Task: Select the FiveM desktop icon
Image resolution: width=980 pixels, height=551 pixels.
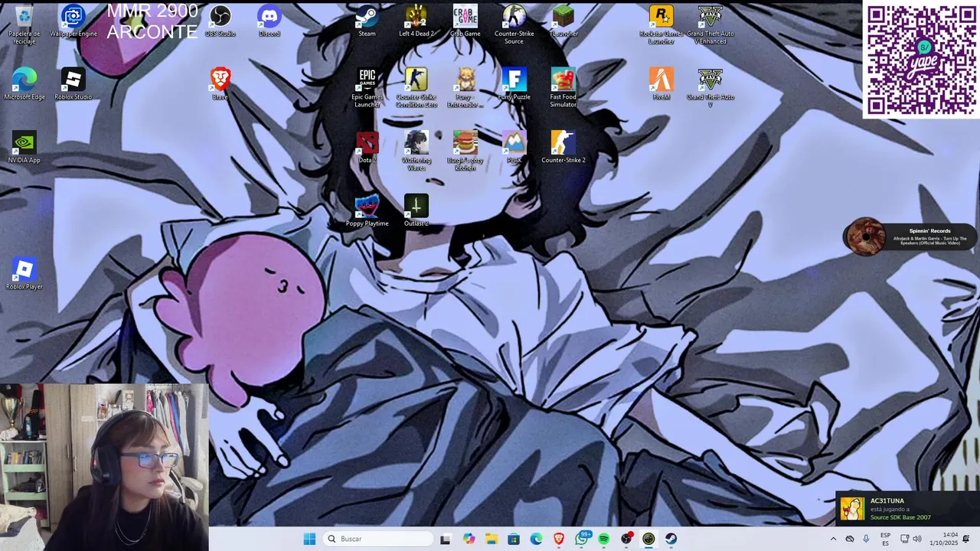Action: coord(661,84)
